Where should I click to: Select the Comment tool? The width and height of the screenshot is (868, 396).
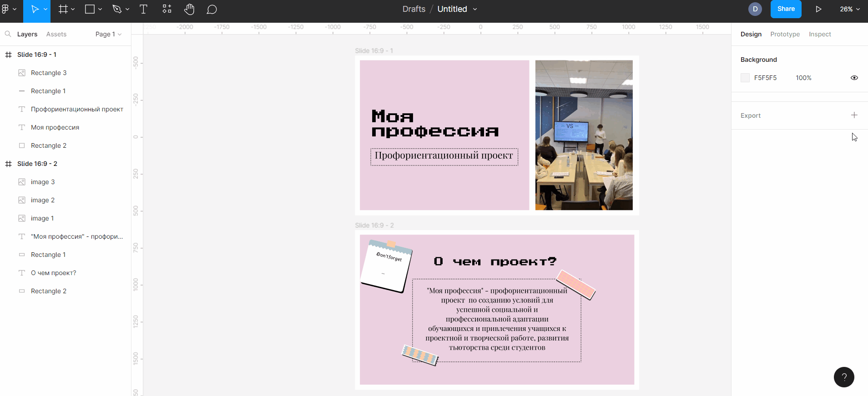click(x=212, y=9)
